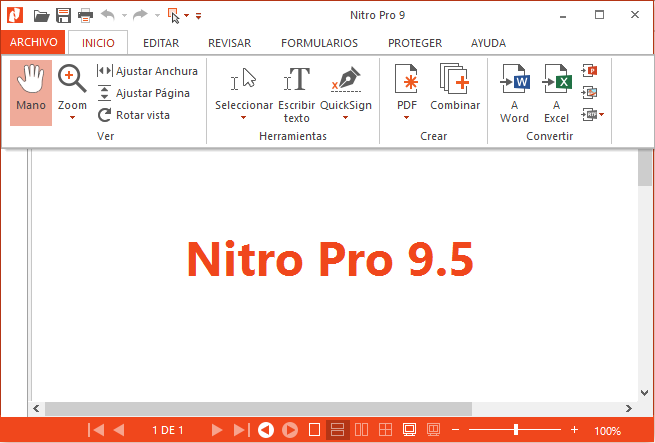Viewport: 655px width, 443px height.
Task: Toggle the second monitor view icon in status bar
Action: (433, 430)
